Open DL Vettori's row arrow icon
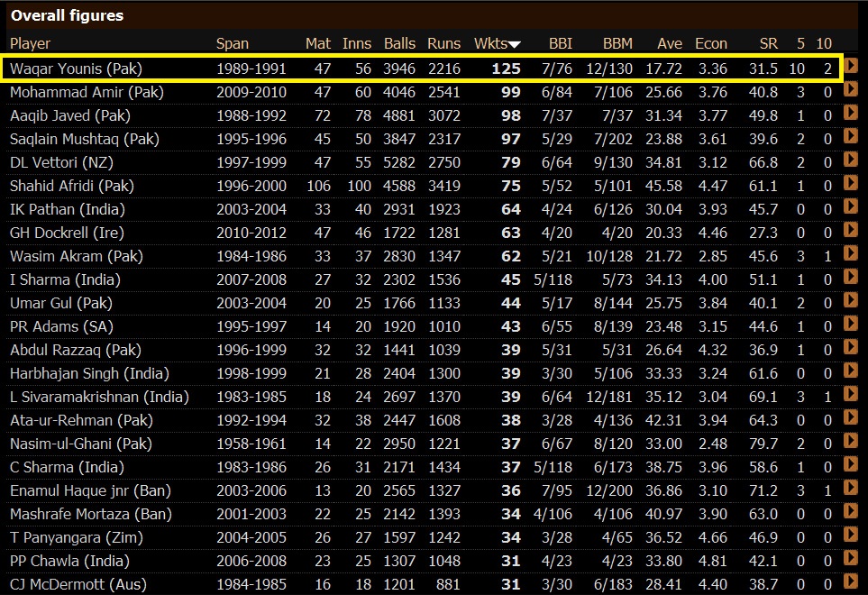The height and width of the screenshot is (595, 868). point(851,160)
